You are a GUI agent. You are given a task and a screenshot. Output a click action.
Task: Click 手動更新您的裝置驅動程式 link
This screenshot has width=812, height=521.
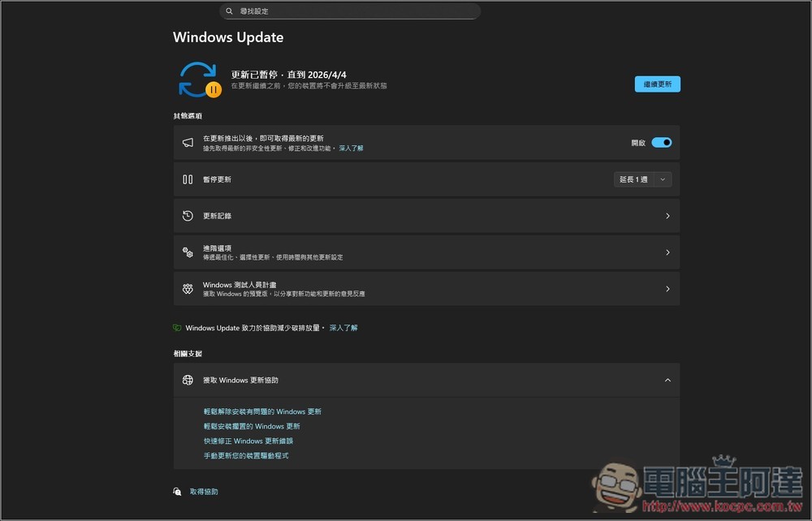pyautogui.click(x=245, y=455)
